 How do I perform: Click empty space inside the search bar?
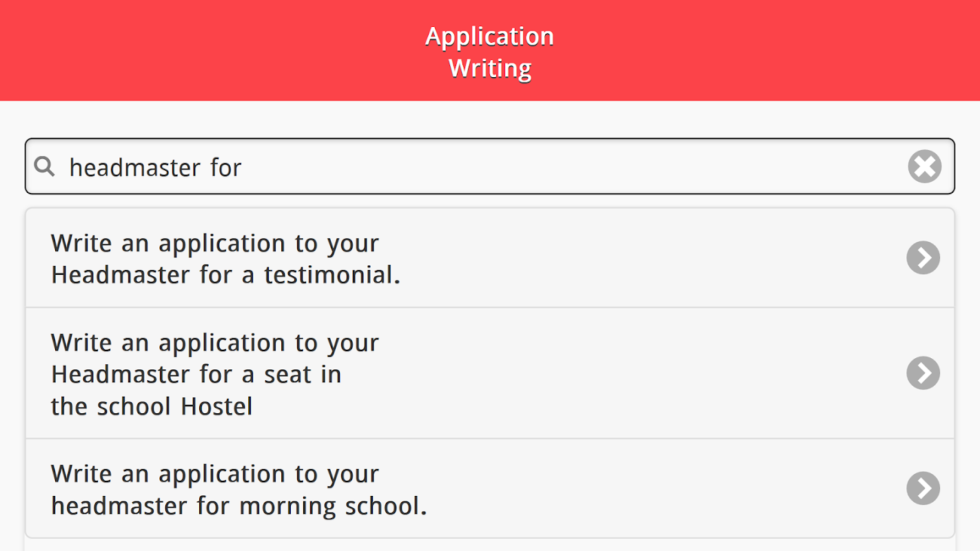point(586,167)
